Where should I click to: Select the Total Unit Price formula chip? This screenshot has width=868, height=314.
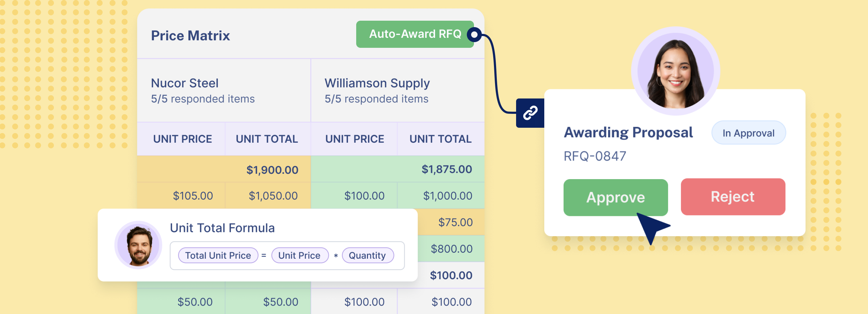218,255
